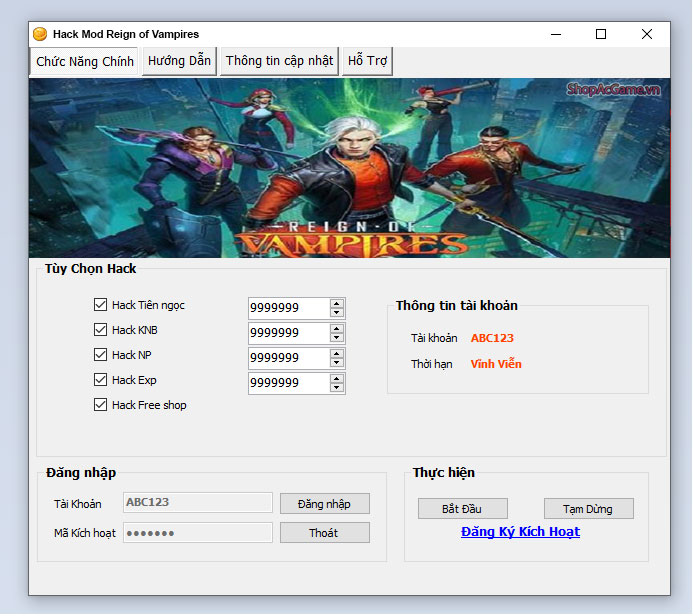Click the Mã Kích hoạt password field
The height and width of the screenshot is (616, 693).
(197, 533)
